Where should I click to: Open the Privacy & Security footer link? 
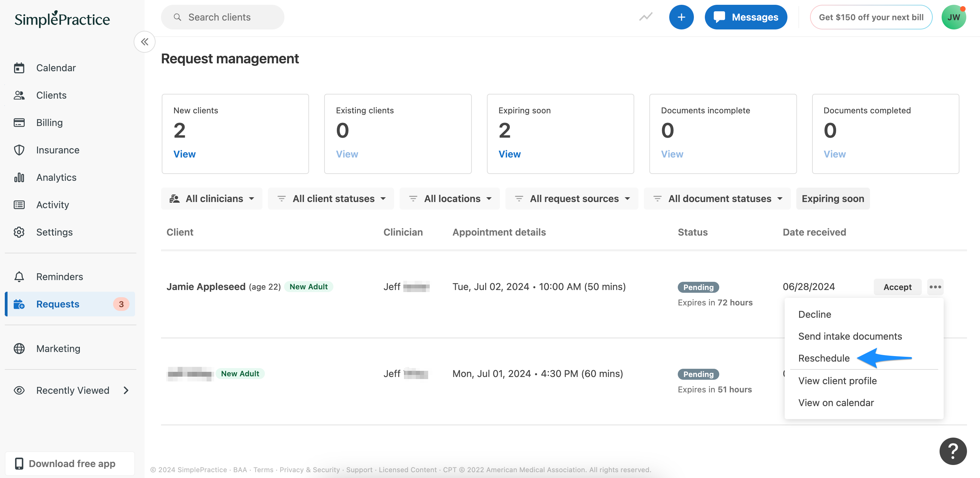(x=310, y=470)
